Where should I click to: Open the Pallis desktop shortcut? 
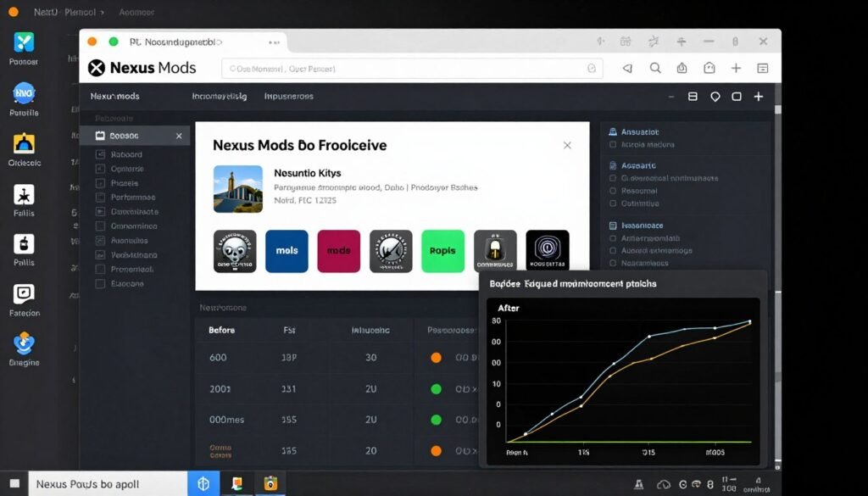coord(24,244)
